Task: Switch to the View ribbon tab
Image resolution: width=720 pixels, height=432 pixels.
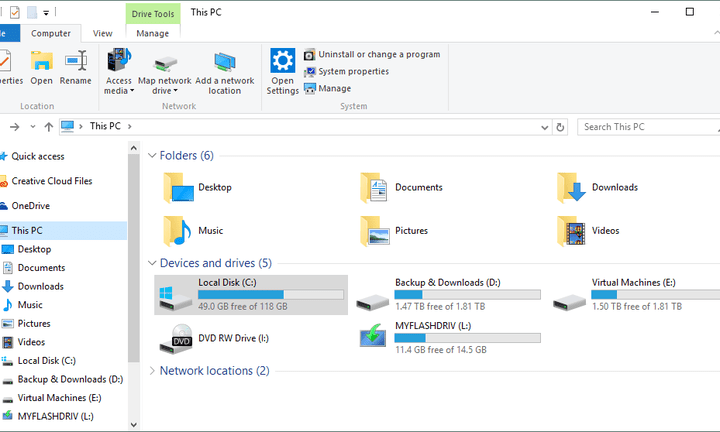Action: (x=102, y=34)
